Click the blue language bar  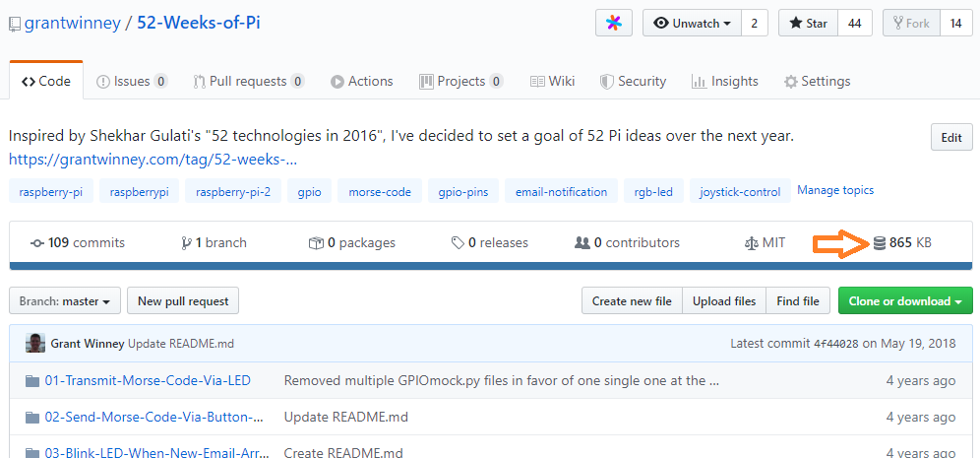490,265
